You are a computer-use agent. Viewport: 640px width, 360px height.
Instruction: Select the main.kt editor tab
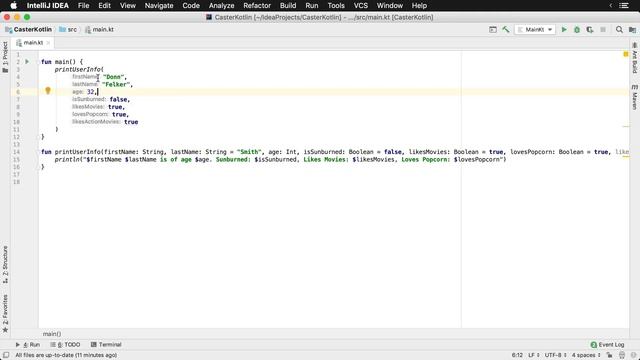click(33, 42)
